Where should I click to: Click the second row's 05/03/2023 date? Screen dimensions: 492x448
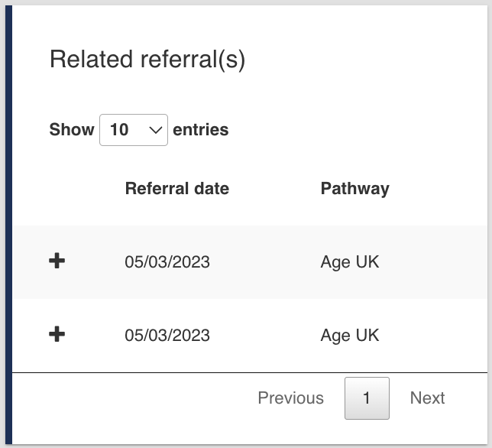point(167,336)
